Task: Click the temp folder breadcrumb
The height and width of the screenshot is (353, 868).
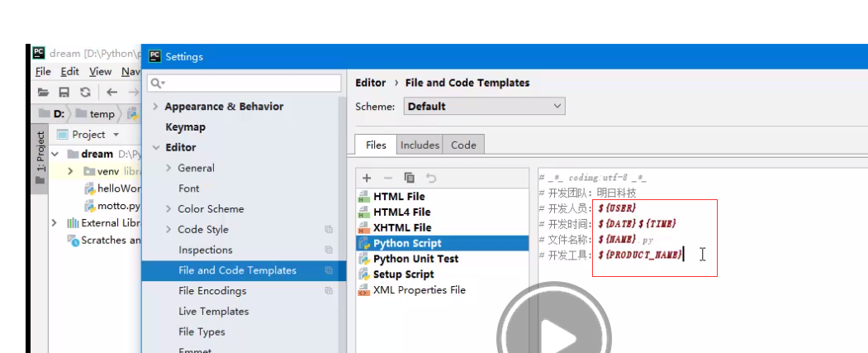Action: pyautogui.click(x=95, y=113)
